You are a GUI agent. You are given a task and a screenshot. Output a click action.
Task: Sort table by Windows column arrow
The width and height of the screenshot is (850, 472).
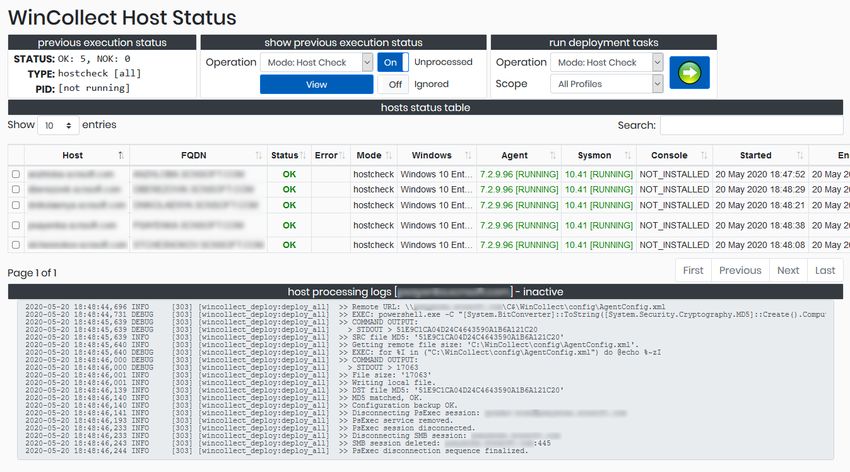pos(468,156)
